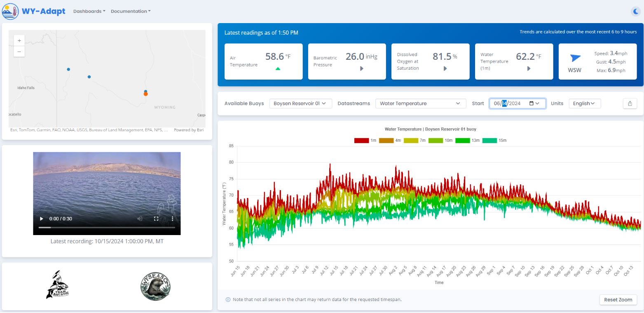Click the Reset Zoom button
This screenshot has height=313, width=644.
(618, 300)
